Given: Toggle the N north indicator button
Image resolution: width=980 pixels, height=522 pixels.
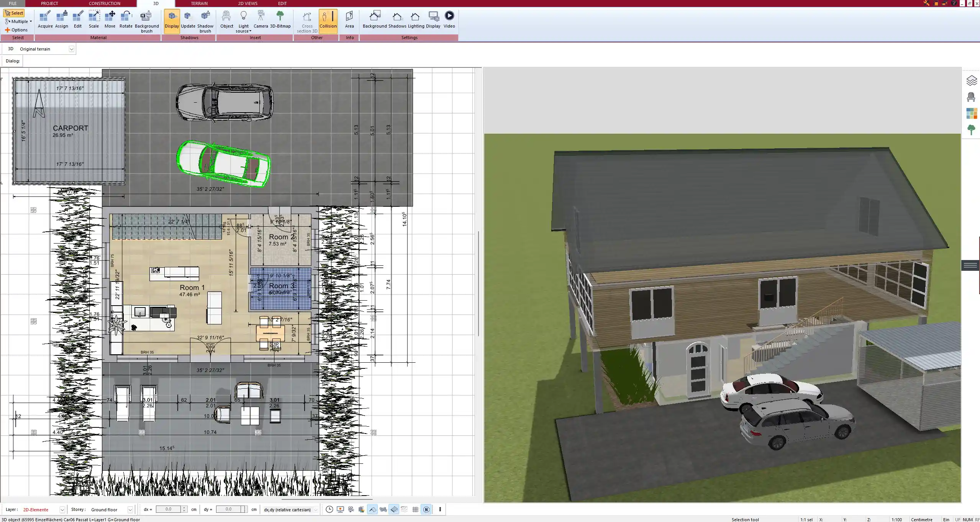Looking at the screenshot, I should tap(426, 509).
